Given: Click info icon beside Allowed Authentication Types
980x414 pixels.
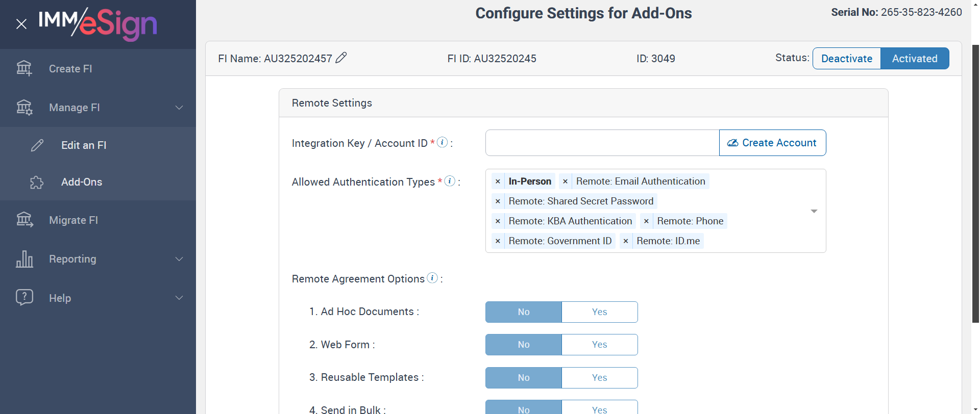Looking at the screenshot, I should 450,181.
